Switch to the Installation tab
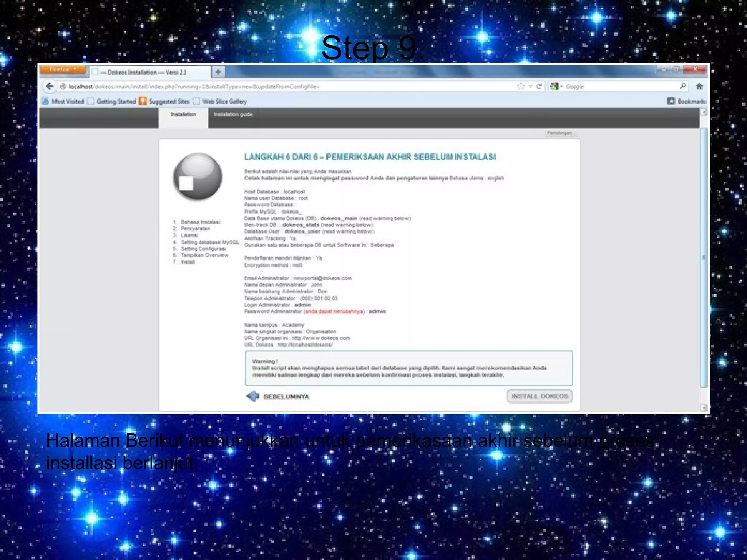 point(183,117)
